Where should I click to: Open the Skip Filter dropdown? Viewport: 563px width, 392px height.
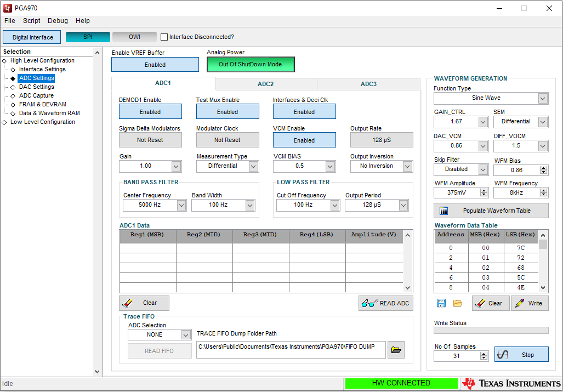pyautogui.click(x=483, y=169)
